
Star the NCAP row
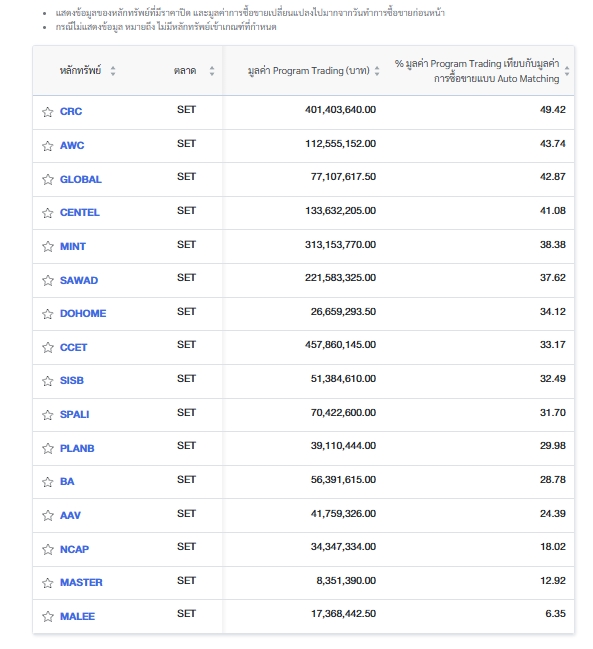click(x=48, y=549)
